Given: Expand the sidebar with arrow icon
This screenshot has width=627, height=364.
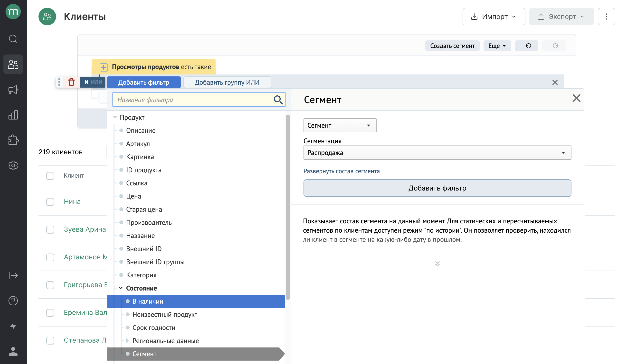Looking at the screenshot, I should [x=13, y=275].
